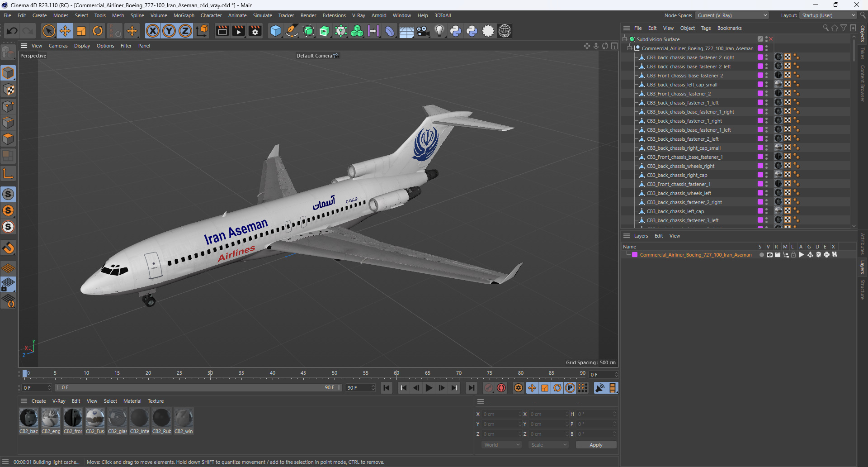Open Edit Render Settings
Image resolution: width=868 pixels, height=467 pixels.
tap(255, 31)
